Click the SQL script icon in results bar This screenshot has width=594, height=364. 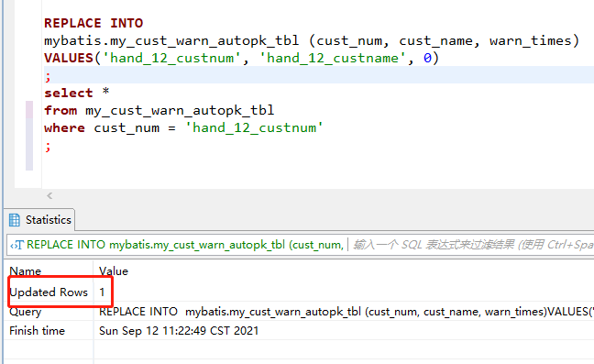pyautogui.click(x=17, y=245)
